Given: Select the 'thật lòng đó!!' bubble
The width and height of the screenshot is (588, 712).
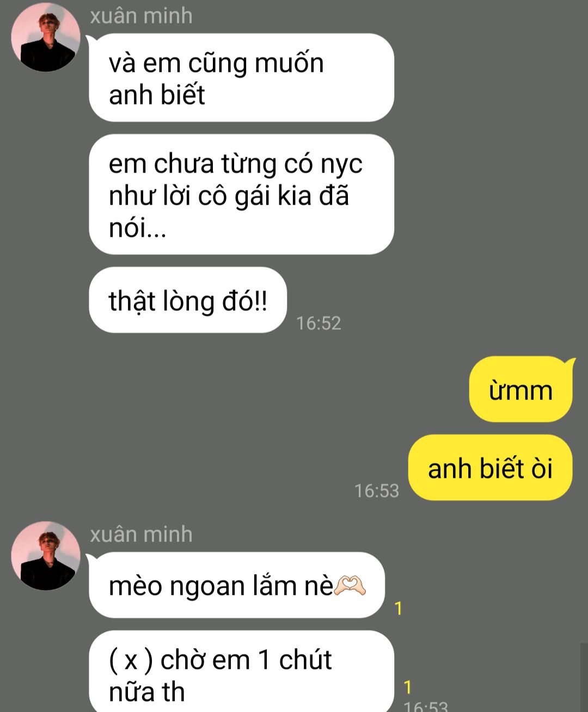Looking at the screenshot, I should pyautogui.click(x=188, y=300).
